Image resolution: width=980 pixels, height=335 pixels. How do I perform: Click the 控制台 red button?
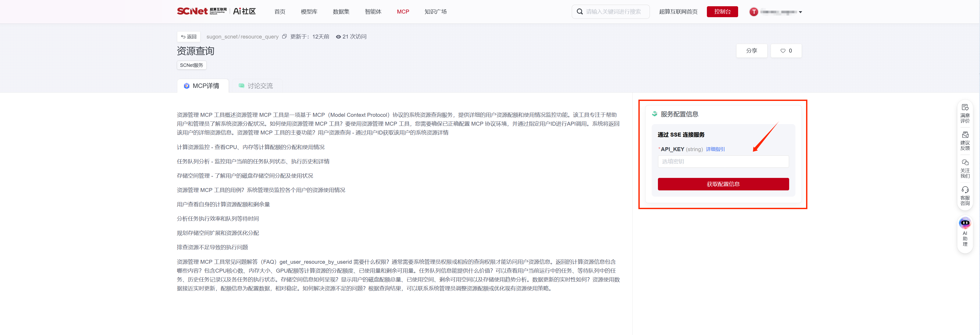722,12
